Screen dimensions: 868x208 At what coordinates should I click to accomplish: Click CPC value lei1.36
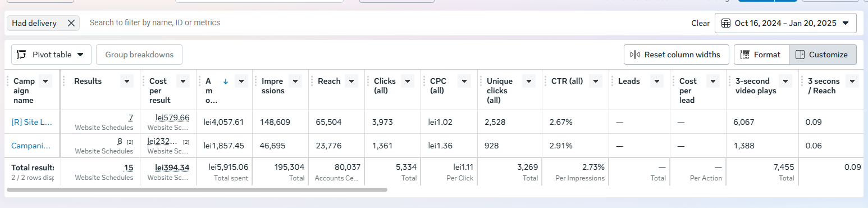440,146
